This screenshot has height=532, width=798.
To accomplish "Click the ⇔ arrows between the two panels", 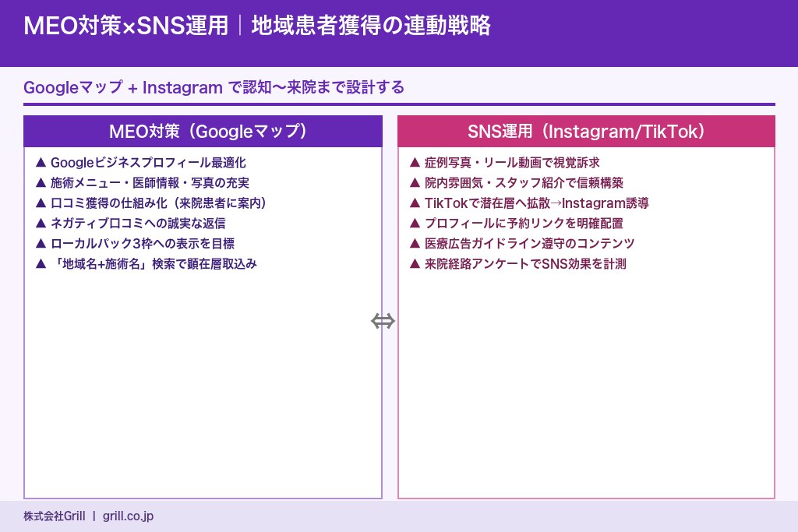I will click(383, 319).
